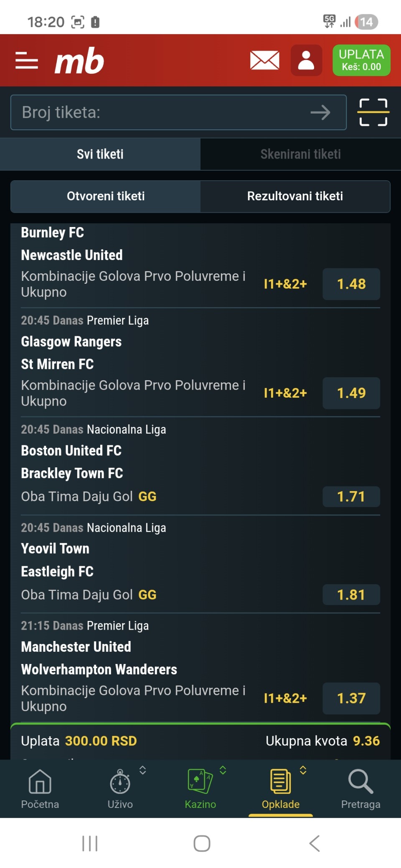Tap the mb logo
The image size is (401, 868).
pos(79,61)
